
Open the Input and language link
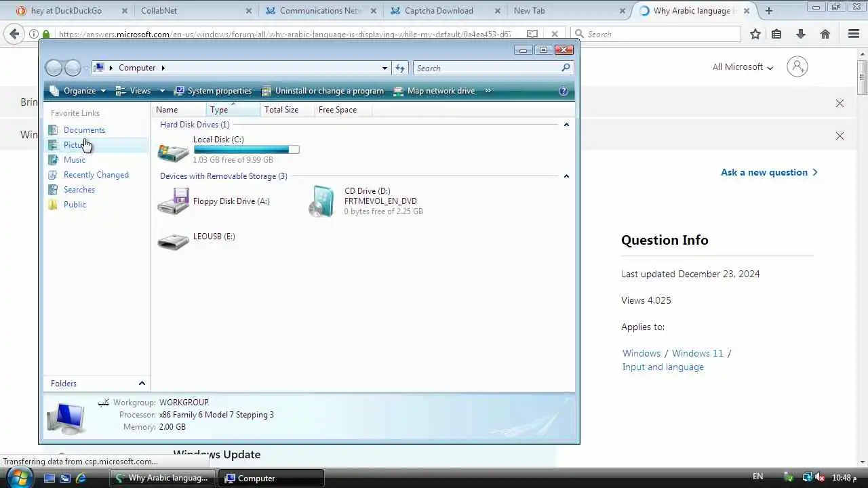[x=663, y=367]
